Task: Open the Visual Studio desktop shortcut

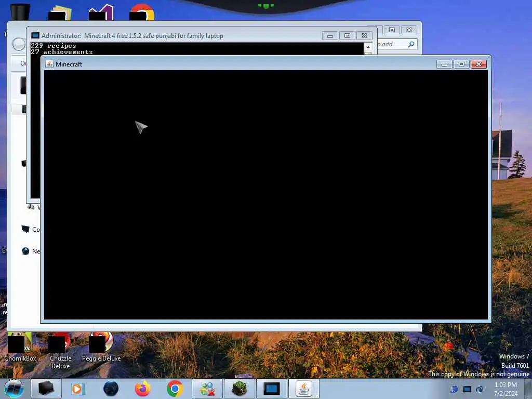Action: [x=101, y=12]
